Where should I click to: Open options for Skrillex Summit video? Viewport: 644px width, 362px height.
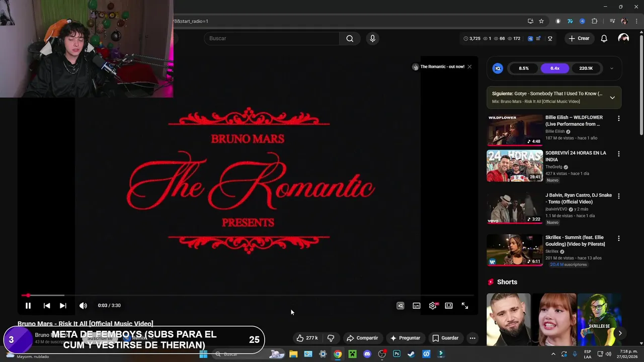point(619,238)
